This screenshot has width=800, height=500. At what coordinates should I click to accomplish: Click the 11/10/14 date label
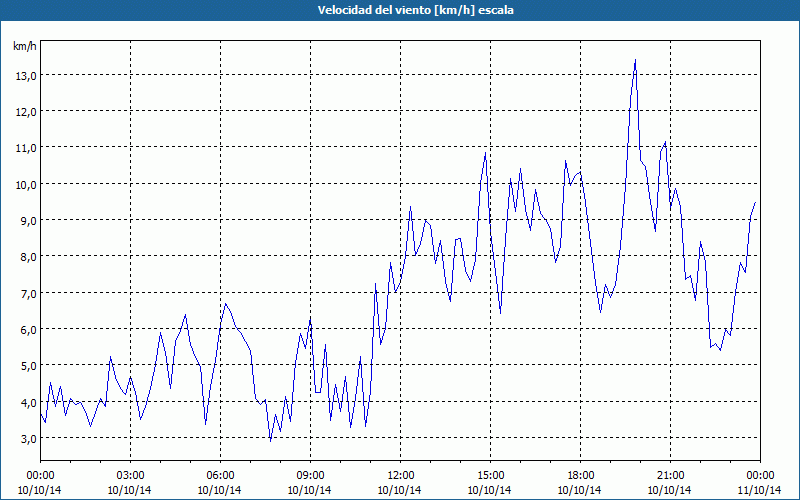click(760, 490)
